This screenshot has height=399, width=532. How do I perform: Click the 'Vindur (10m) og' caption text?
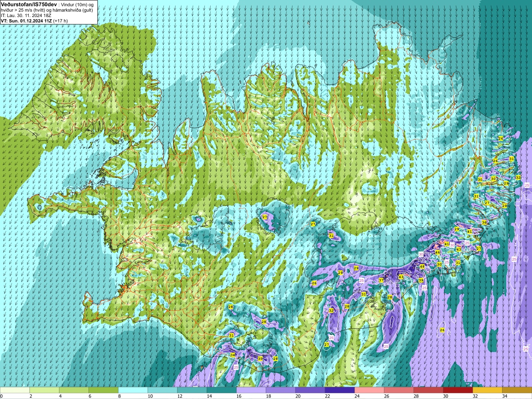77,4
